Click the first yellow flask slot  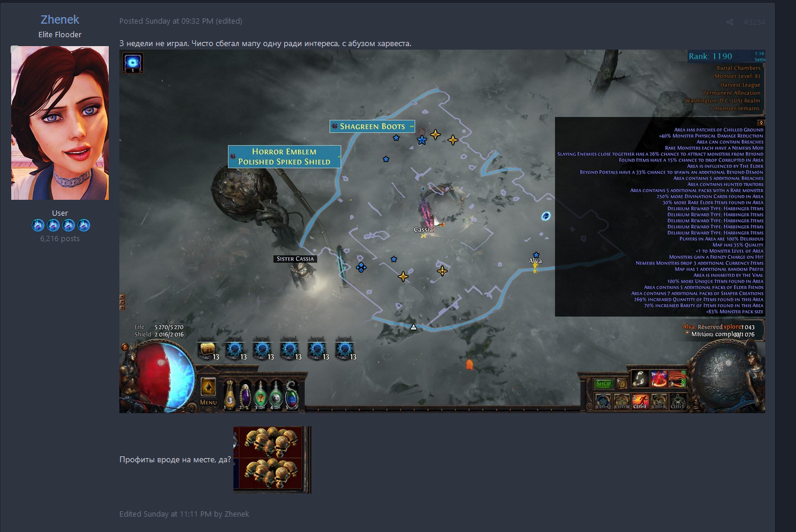(230, 394)
